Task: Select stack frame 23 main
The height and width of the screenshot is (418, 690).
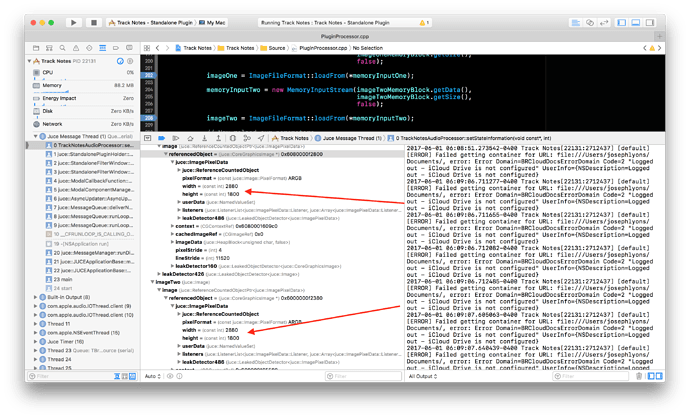Action: [x=63, y=279]
